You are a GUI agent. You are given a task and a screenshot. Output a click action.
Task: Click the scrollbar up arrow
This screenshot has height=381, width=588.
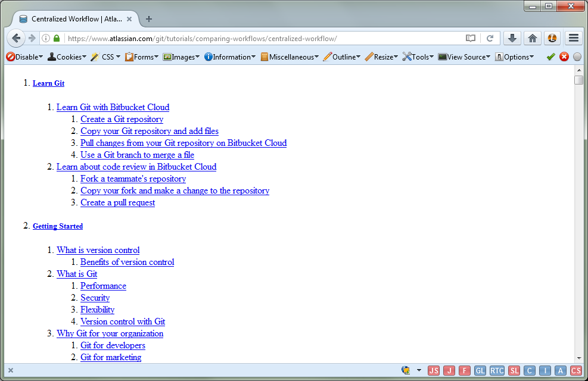point(578,70)
